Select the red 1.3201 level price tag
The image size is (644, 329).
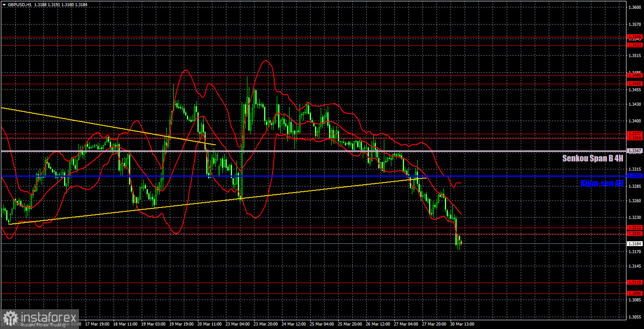(635, 233)
